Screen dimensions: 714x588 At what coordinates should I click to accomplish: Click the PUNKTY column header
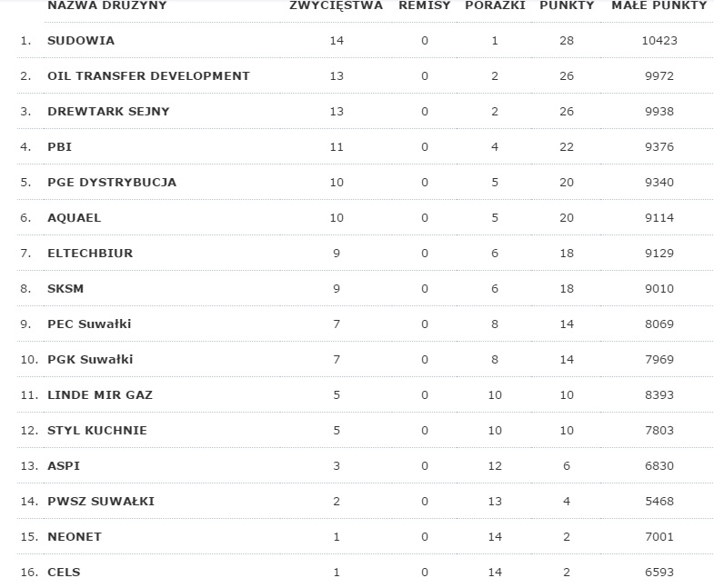tap(567, 5)
